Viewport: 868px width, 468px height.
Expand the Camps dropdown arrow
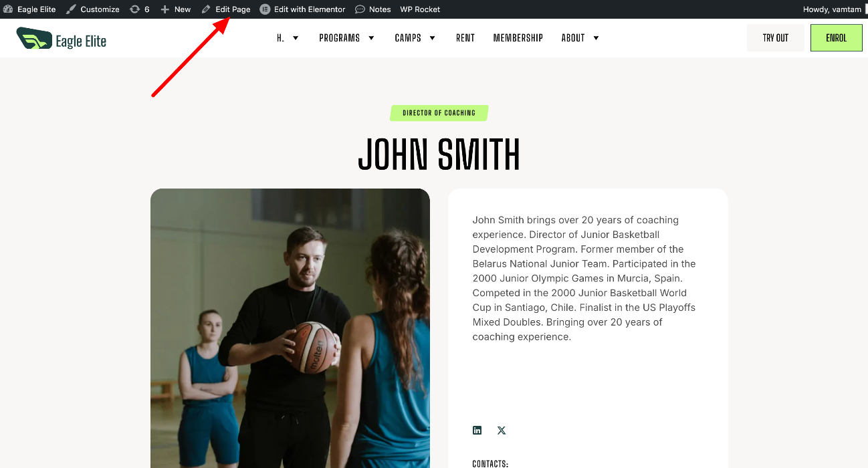point(432,38)
